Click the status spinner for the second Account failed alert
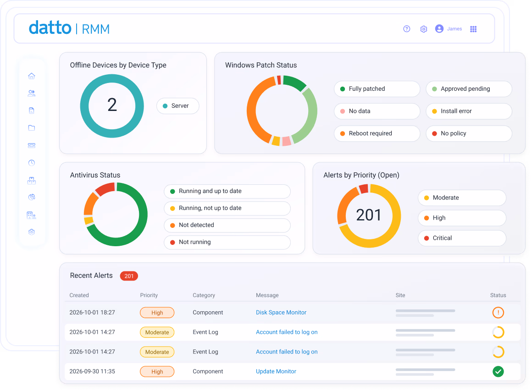 (498, 352)
